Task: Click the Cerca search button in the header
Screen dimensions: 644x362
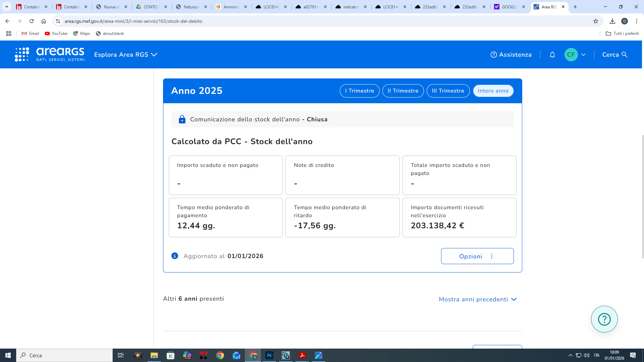Action: tap(614, 55)
